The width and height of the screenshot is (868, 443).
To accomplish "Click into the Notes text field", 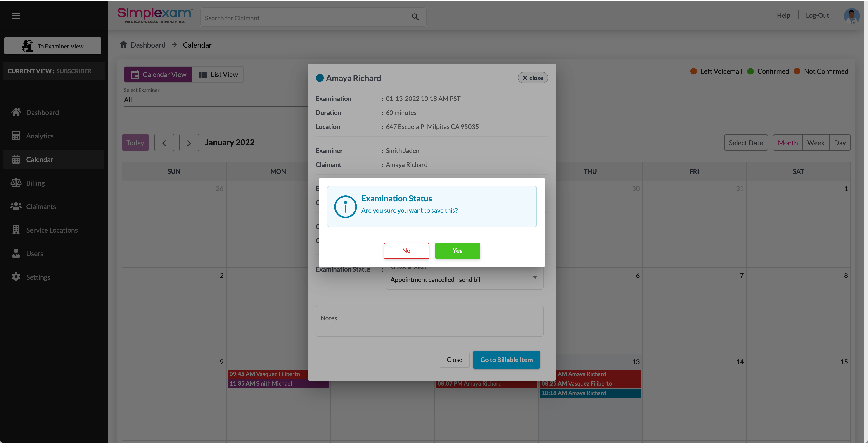I will pos(429,321).
